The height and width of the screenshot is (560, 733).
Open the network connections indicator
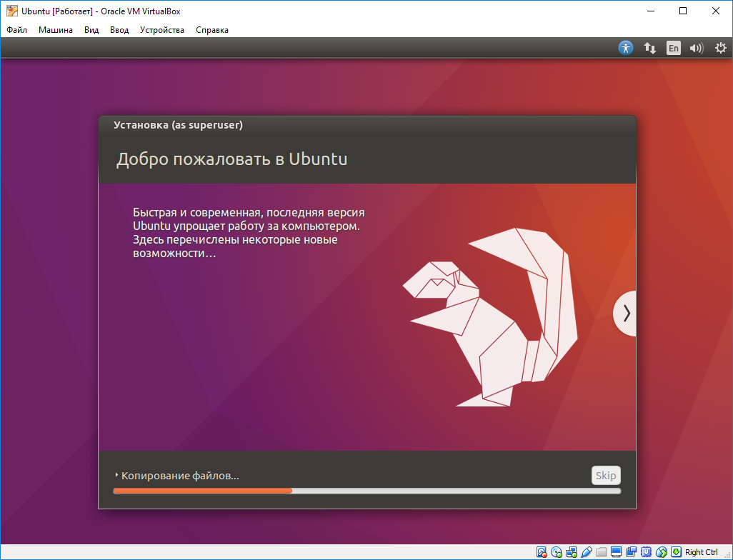(650, 48)
